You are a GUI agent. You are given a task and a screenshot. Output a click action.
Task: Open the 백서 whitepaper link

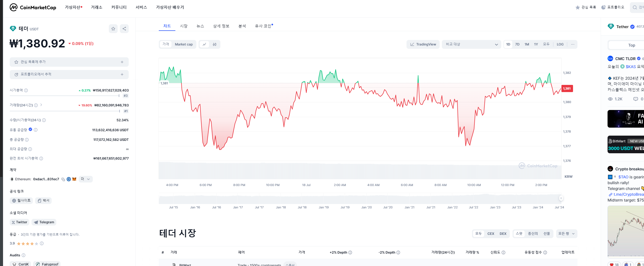[43, 201]
